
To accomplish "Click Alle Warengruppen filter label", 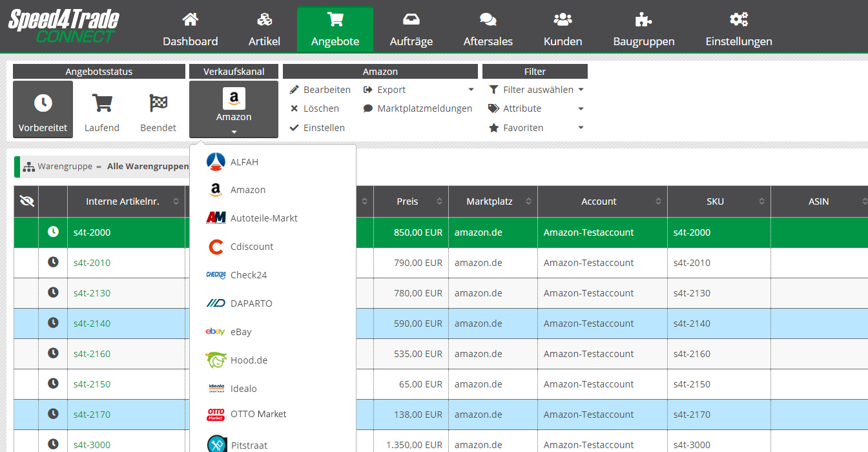I will pos(148,167).
